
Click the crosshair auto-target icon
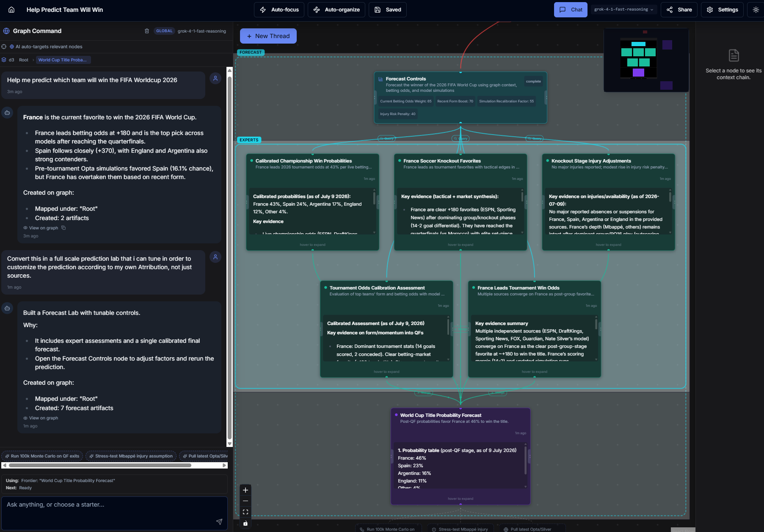click(4, 47)
